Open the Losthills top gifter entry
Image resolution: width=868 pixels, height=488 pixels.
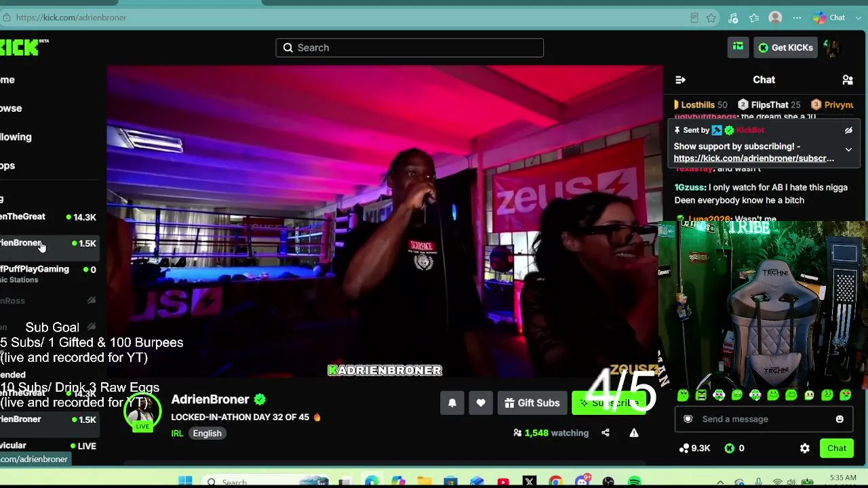pos(700,105)
